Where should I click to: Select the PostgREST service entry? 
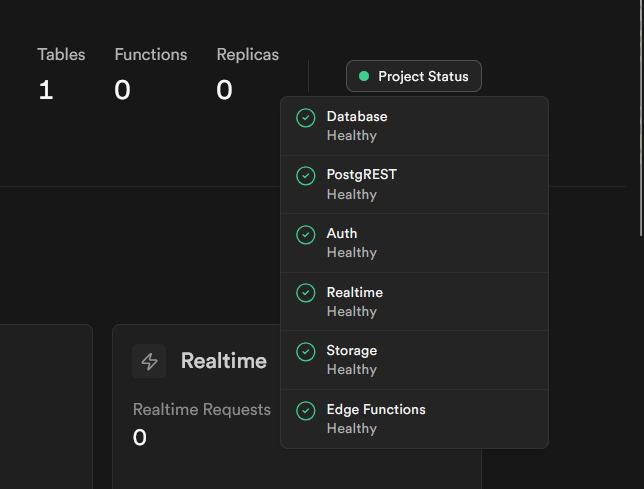(414, 184)
